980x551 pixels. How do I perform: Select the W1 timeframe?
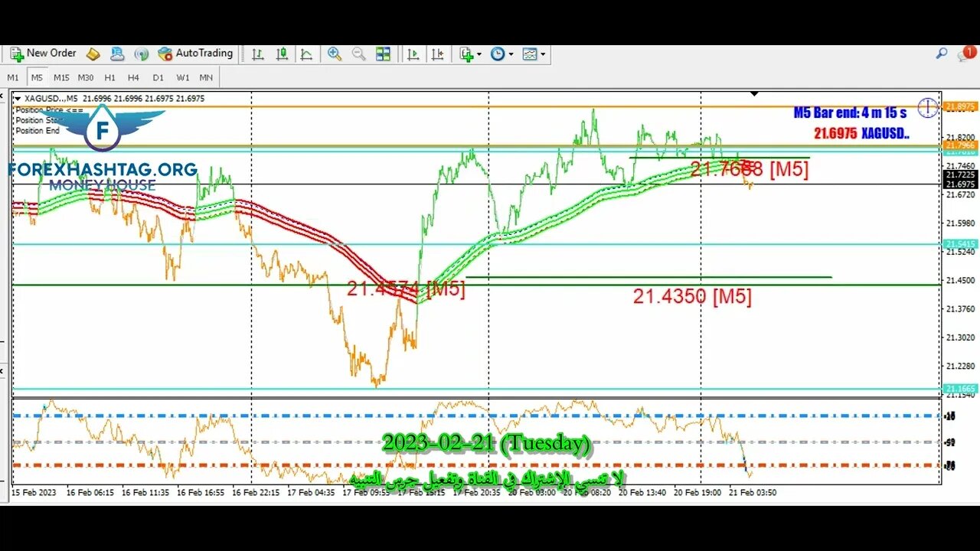coord(182,77)
